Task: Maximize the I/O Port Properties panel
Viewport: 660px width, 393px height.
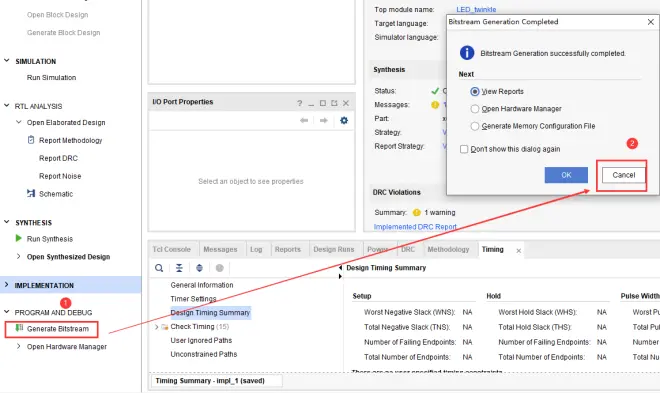Action: point(323,103)
